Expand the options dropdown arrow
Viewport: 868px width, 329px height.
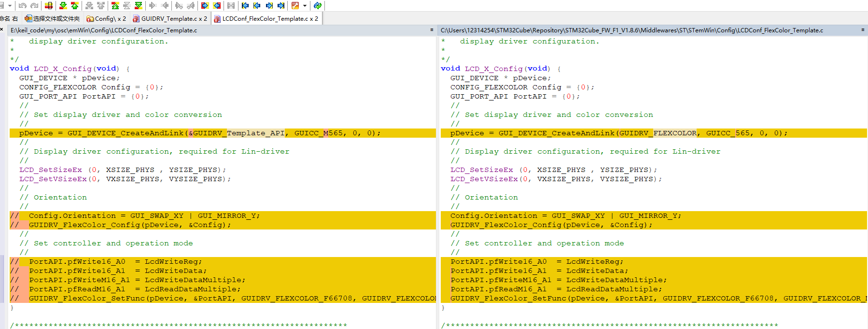coord(305,5)
